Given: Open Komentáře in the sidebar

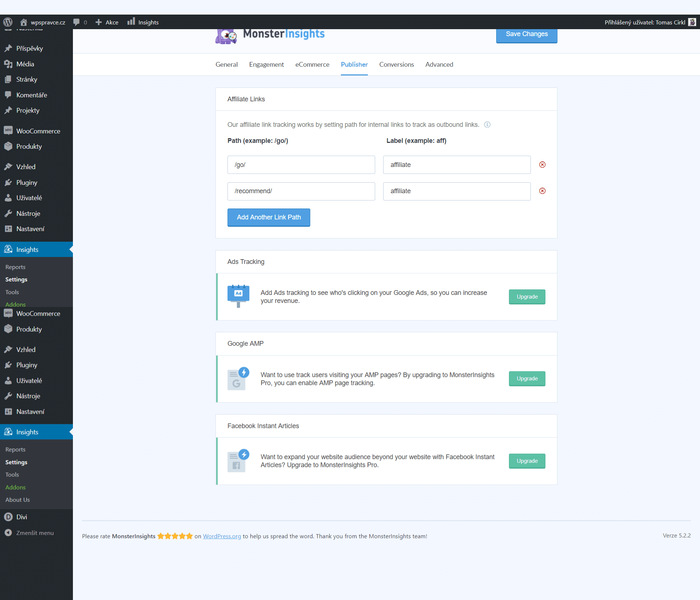Looking at the screenshot, I should coord(36,95).
